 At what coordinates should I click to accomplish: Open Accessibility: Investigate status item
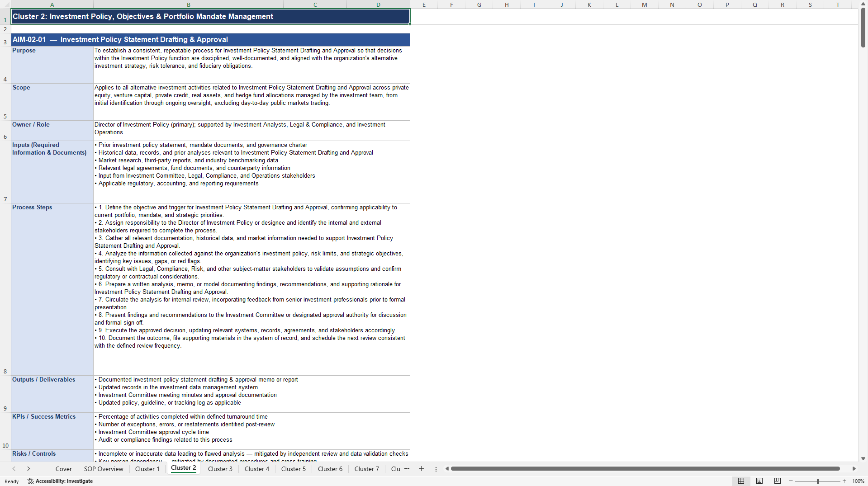[60, 481]
